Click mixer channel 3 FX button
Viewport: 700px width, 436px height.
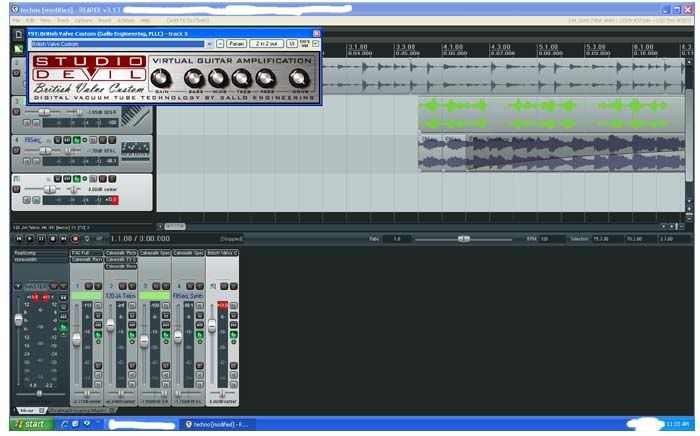[x=166, y=335]
